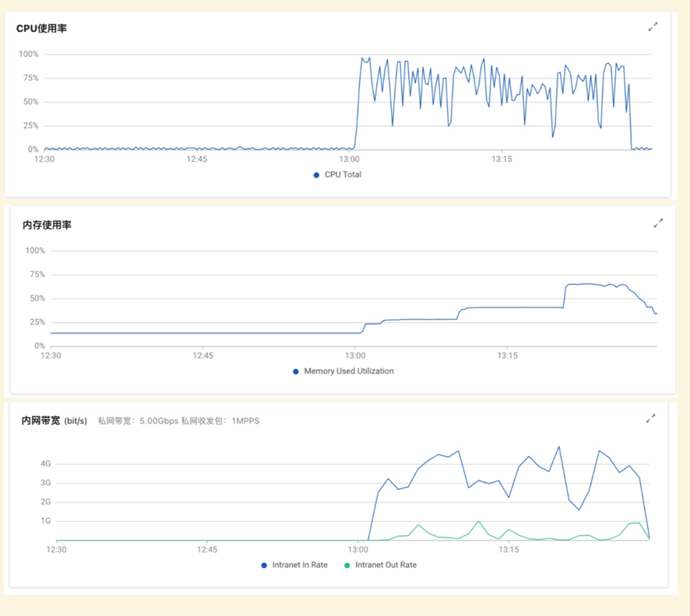Click the 私网收发包: 1MPPS text
Viewport: 690px width, 616px height.
220,421
